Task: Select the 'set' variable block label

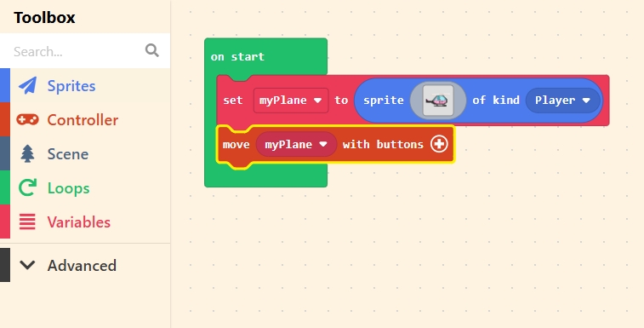Action: (x=233, y=101)
